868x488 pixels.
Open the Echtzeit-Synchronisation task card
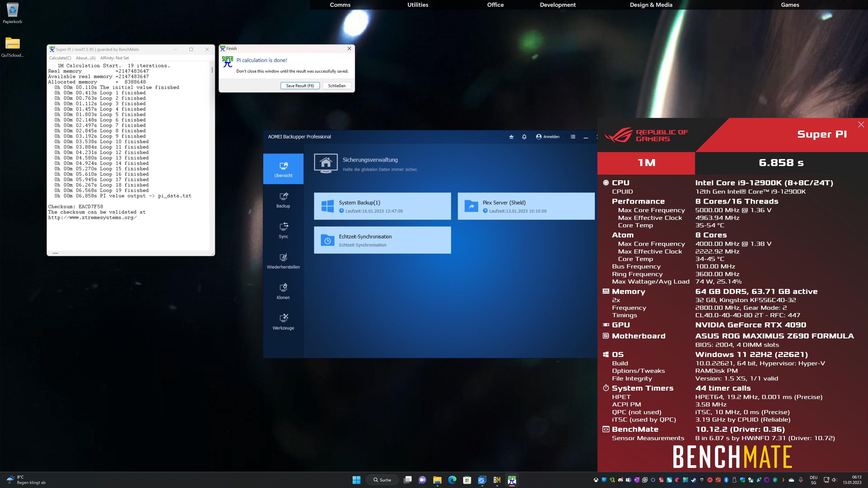(382, 240)
